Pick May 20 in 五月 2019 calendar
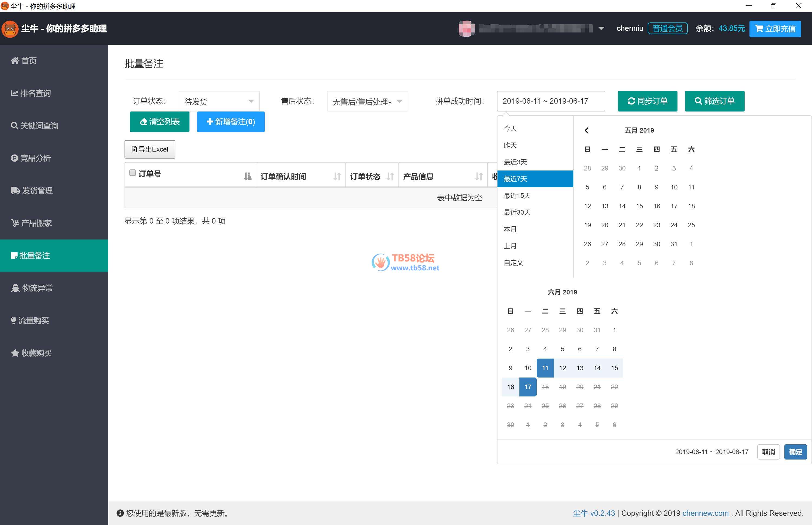Image resolution: width=812 pixels, height=525 pixels. tap(604, 225)
